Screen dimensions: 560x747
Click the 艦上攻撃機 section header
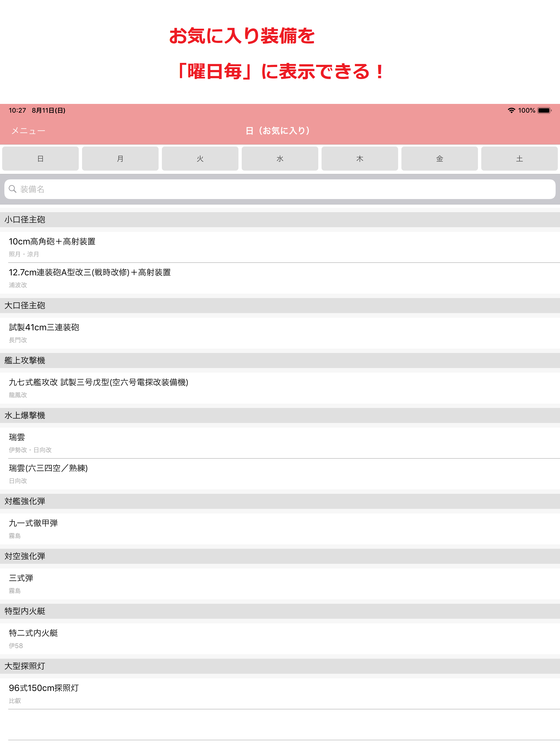tap(280, 360)
